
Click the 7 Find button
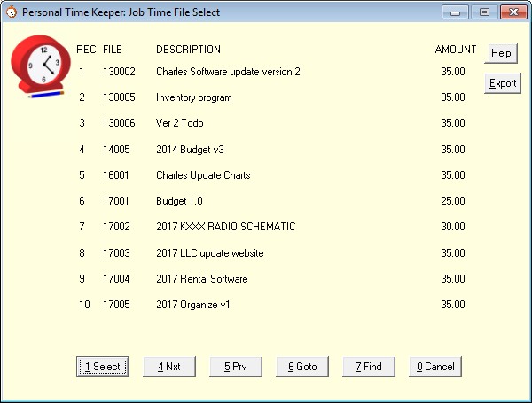(x=369, y=367)
